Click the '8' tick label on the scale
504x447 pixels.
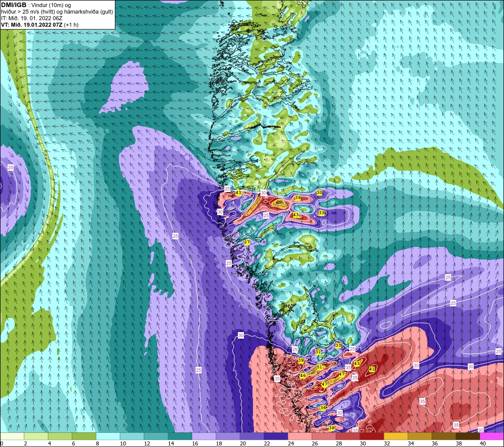pos(97,443)
